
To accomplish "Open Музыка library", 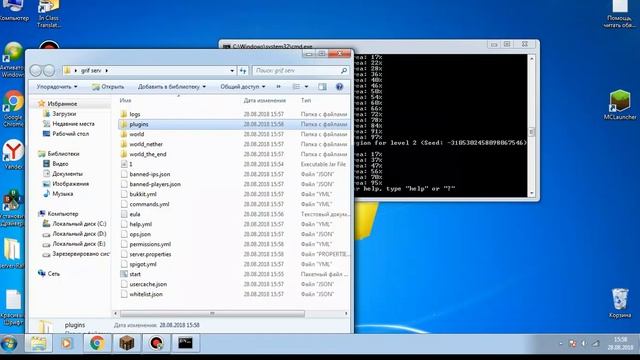I will [x=63, y=194].
